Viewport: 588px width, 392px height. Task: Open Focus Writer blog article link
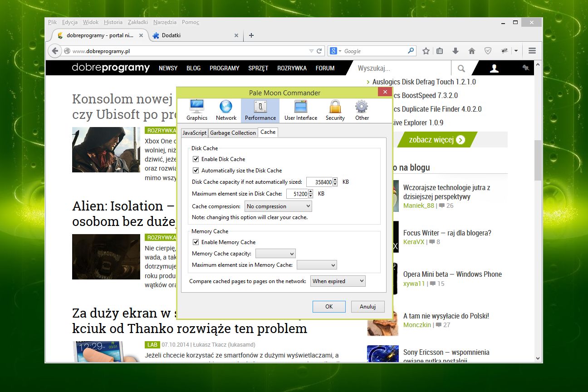click(x=447, y=233)
